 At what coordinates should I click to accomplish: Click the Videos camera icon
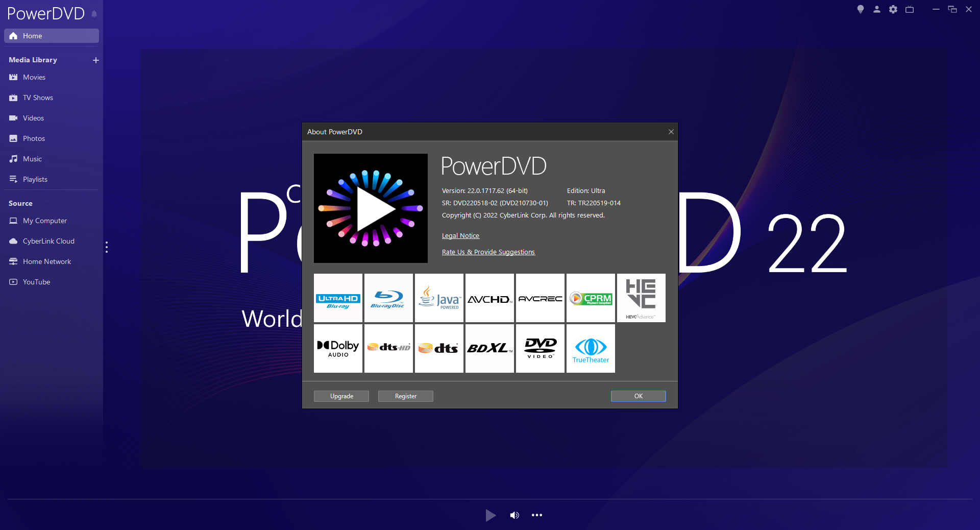pyautogui.click(x=13, y=118)
